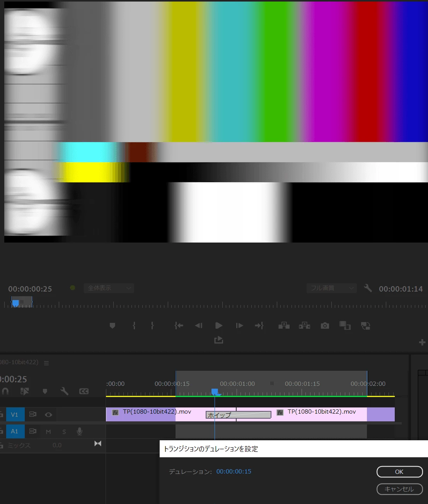Image resolution: width=428 pixels, height=504 pixels.
Task: Open the 全体表示 zoom level dropdown
Action: (109, 288)
